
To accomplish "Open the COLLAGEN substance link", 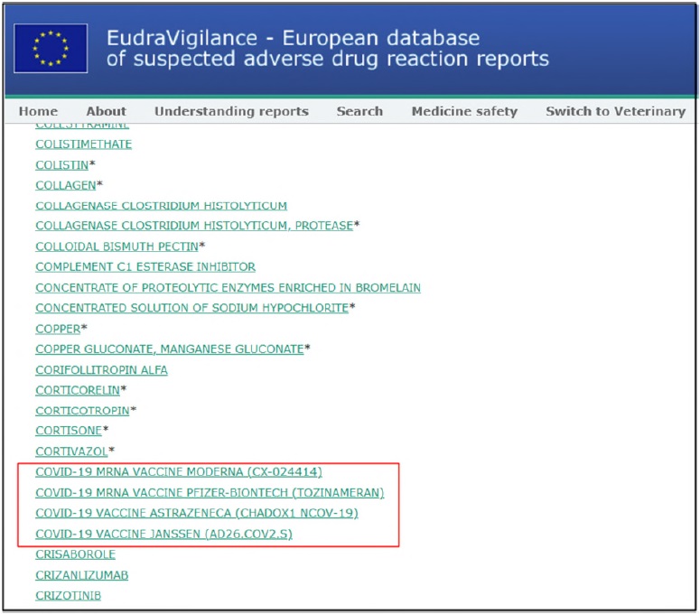I will tap(66, 185).
